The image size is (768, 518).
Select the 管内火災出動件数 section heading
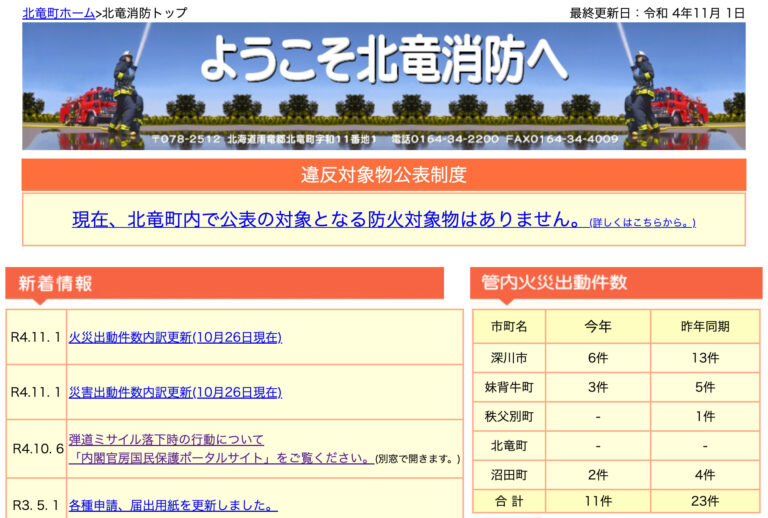pos(554,283)
